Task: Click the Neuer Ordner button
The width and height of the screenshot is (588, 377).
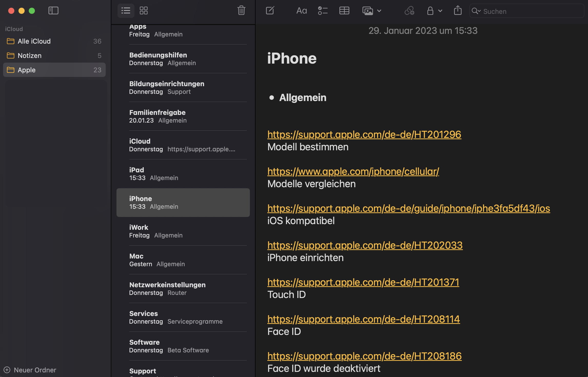Action: tap(30, 370)
